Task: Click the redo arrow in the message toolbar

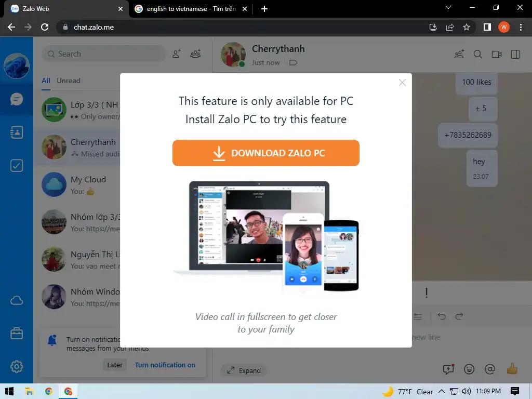Action: pyautogui.click(x=459, y=316)
